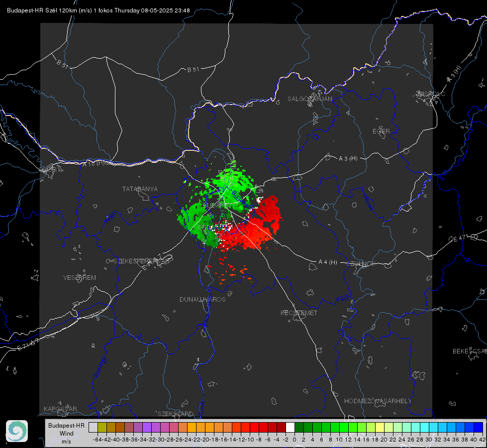
Task: Click the SALGÓTARJÁN city label
Action: pos(309,99)
